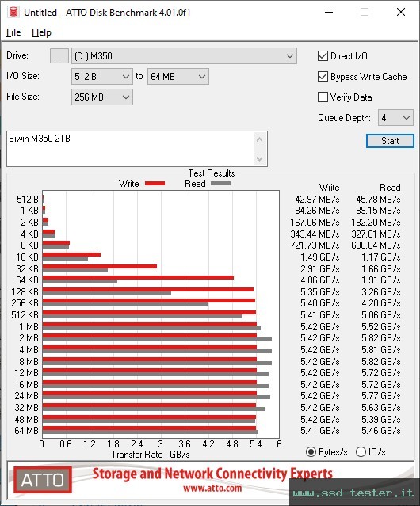Click the description box scroll up arrow
Screen dimensions: 420x506
pyautogui.click(x=260, y=139)
